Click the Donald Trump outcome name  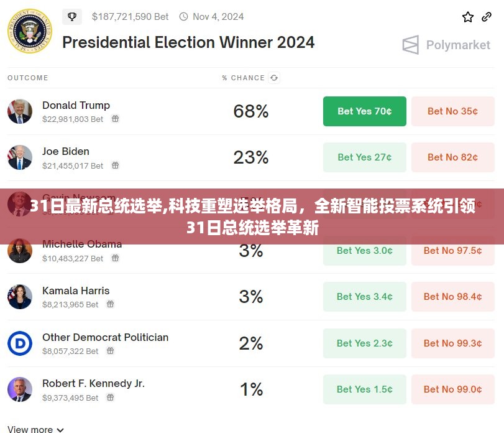76,105
